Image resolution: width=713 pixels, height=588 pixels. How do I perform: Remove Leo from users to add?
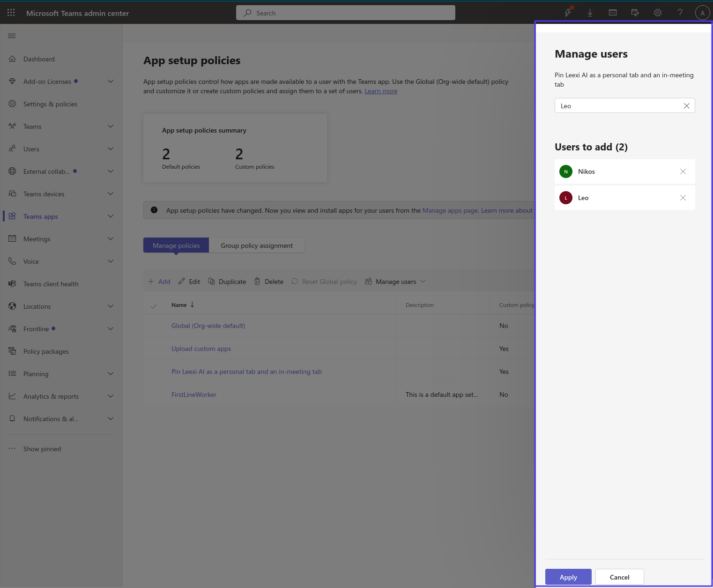(x=683, y=198)
